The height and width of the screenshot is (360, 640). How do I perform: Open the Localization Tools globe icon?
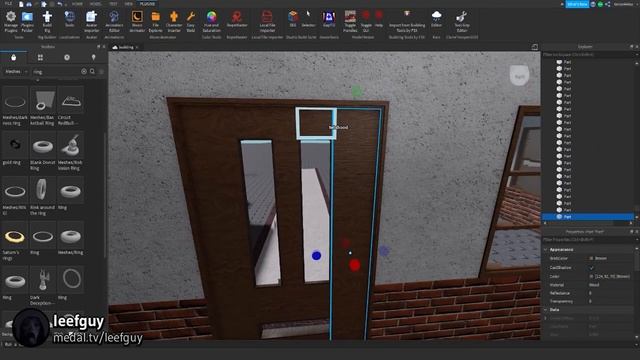tap(69, 19)
